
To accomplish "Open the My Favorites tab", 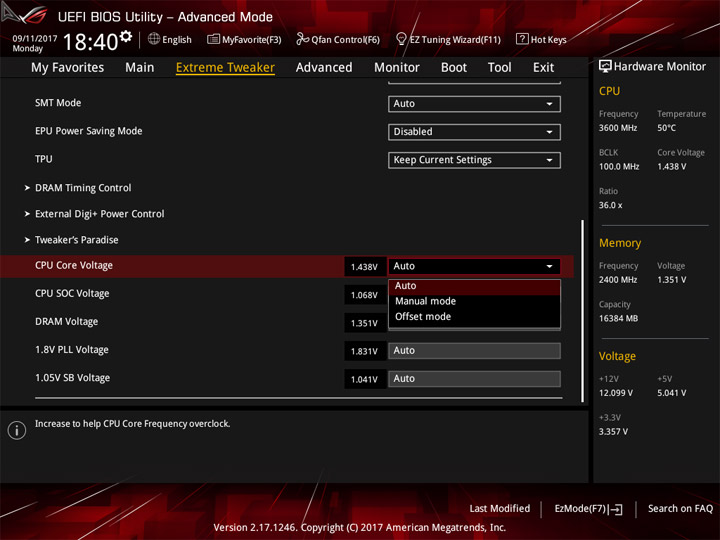I will pyautogui.click(x=68, y=68).
